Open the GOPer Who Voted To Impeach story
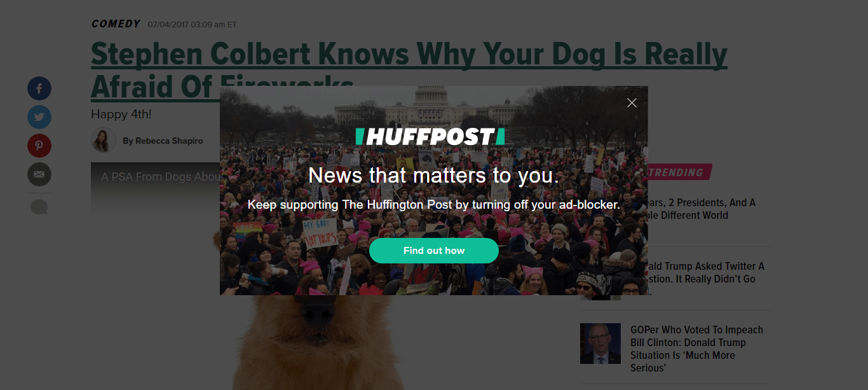The image size is (868, 390). coord(697,349)
